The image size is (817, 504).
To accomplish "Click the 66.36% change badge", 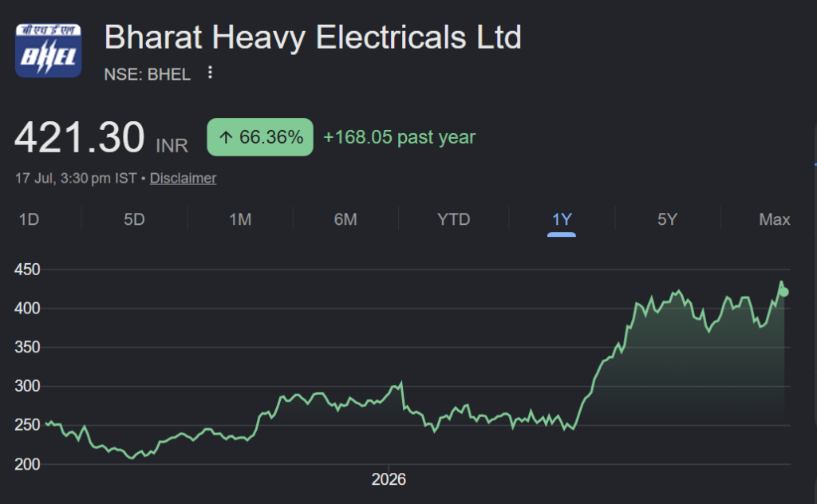I will [x=260, y=137].
